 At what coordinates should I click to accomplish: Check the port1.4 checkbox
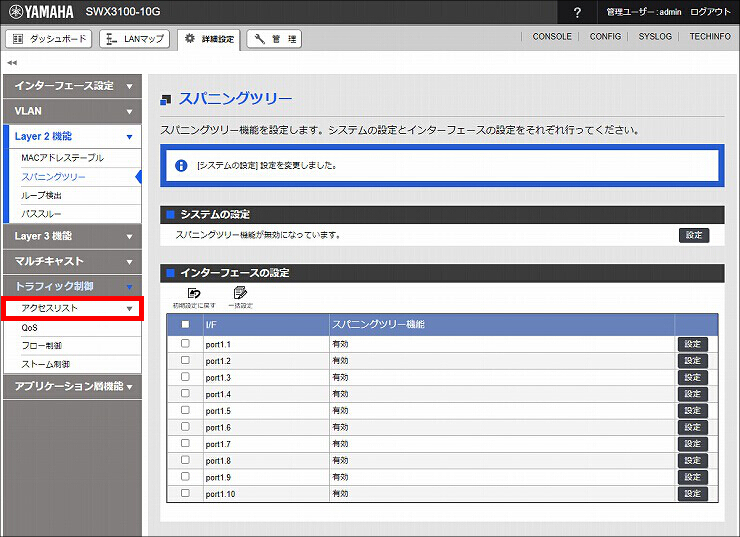tap(185, 393)
